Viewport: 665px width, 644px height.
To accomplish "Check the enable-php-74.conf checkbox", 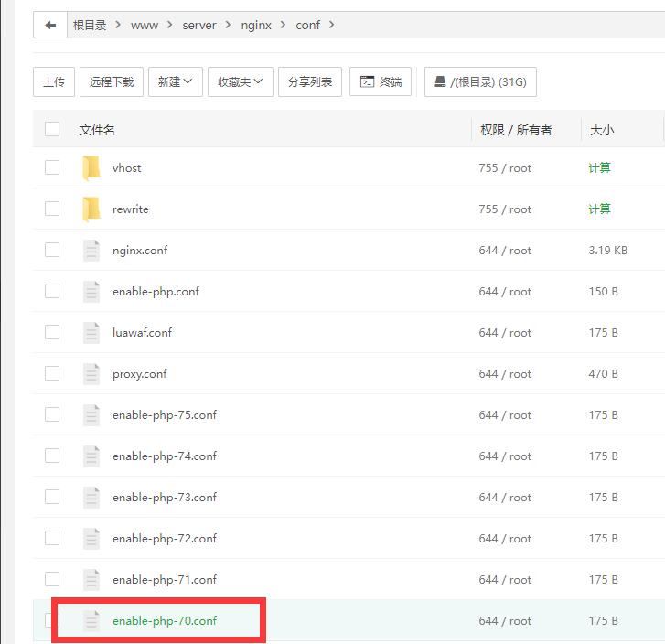I will 52,456.
